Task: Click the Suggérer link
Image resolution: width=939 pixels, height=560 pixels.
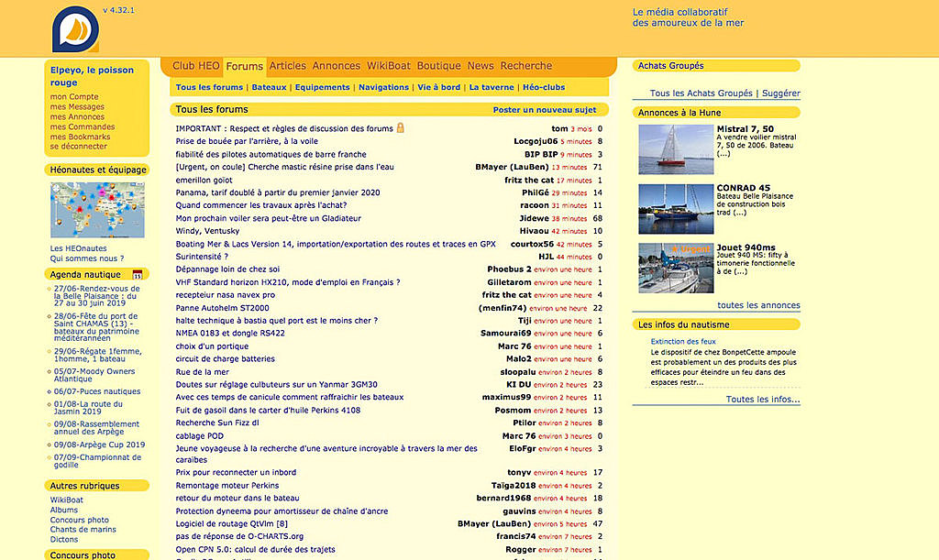Action: (781, 93)
